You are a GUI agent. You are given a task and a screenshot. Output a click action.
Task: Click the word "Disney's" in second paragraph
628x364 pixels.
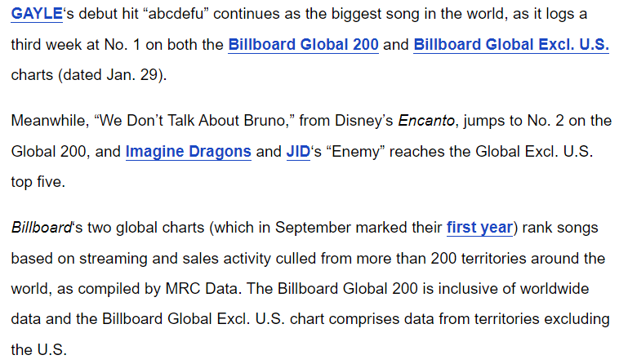tap(363, 121)
